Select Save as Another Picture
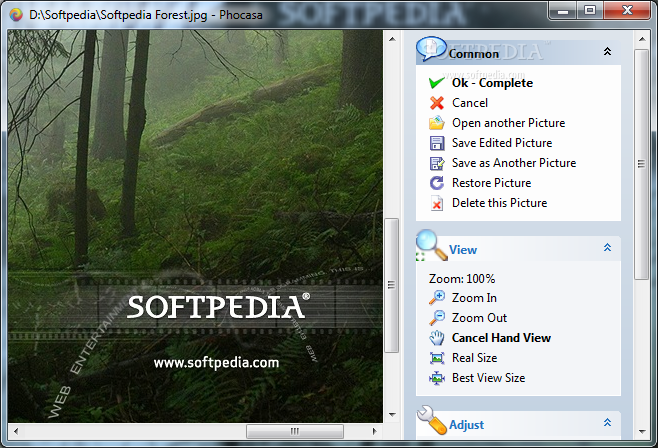 [514, 163]
